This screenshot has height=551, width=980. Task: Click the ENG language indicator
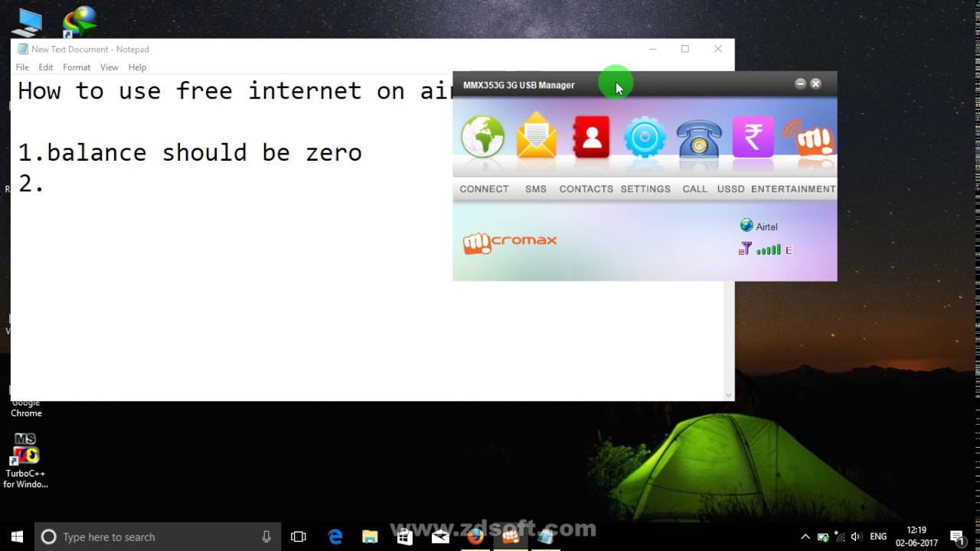[878, 536]
